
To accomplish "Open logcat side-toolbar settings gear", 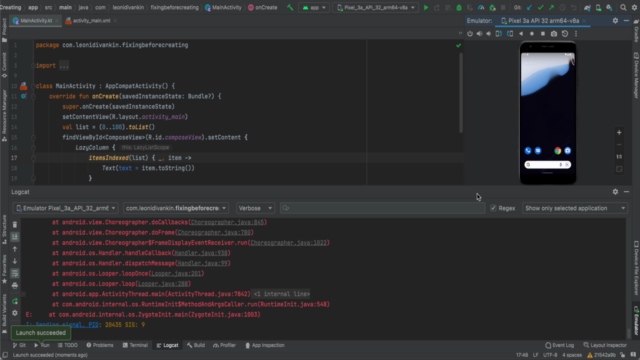I will click(x=15, y=313).
